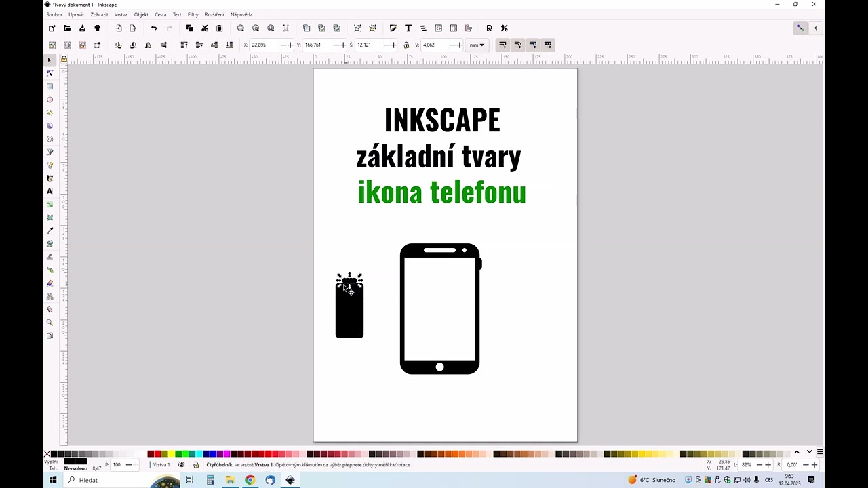Click the Undo arrow icon
This screenshot has width=868, height=488.
coord(154,28)
